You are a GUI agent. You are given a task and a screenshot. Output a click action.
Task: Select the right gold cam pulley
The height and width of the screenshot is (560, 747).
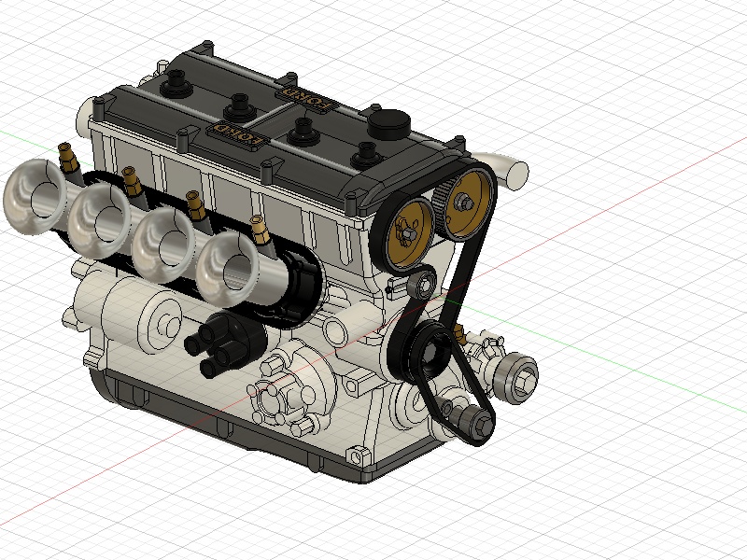pyautogui.click(x=466, y=203)
